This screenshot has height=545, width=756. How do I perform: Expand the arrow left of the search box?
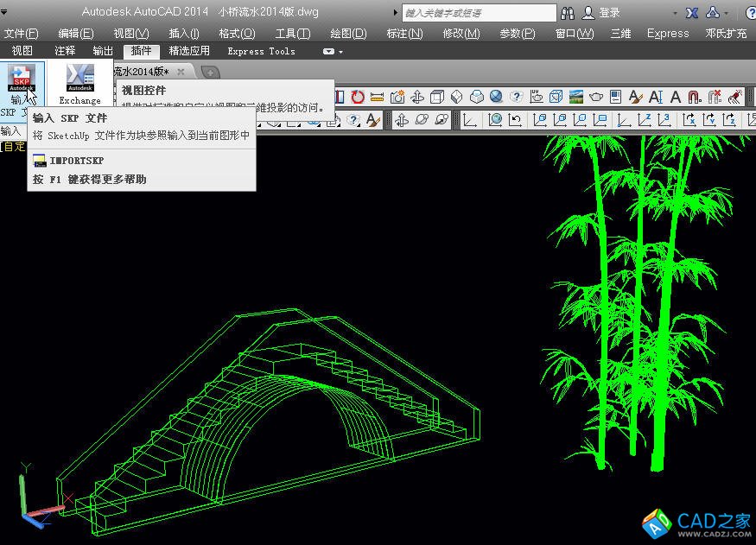click(x=395, y=13)
